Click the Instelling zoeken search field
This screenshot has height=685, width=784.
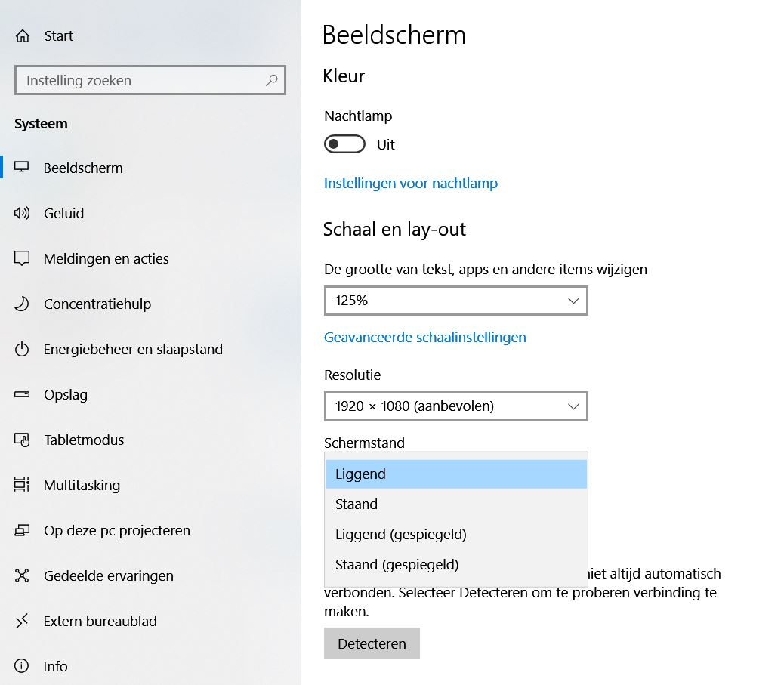click(140, 80)
